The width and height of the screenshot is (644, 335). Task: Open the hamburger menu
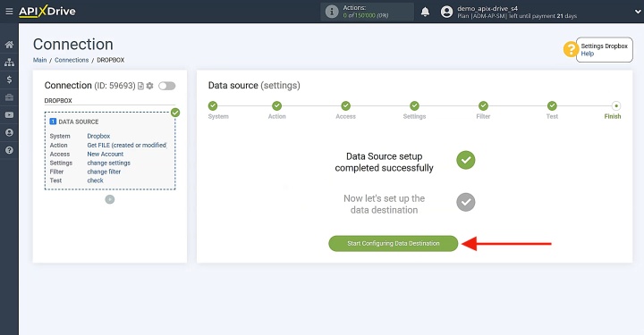9,12
